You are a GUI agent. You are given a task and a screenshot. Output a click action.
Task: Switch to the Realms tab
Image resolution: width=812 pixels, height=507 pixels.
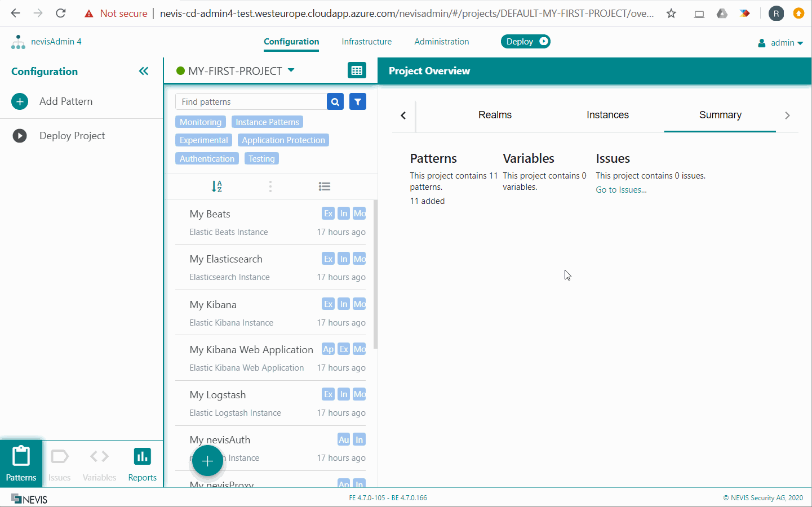pos(495,115)
